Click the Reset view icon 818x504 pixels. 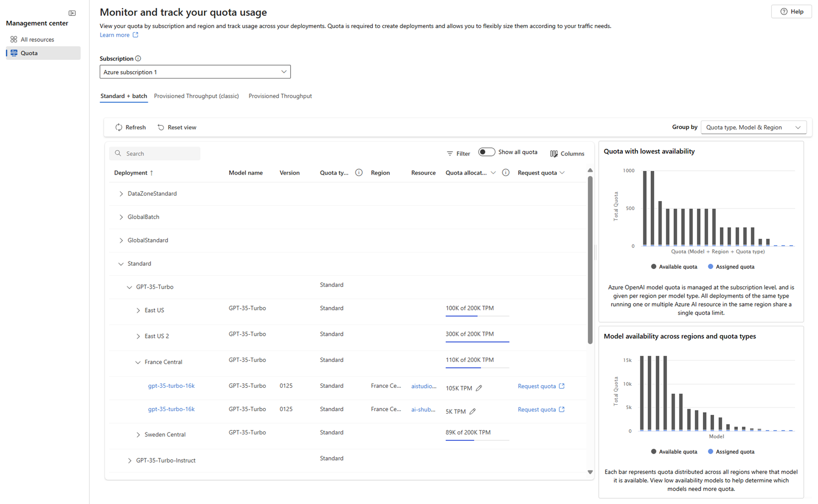[160, 127]
